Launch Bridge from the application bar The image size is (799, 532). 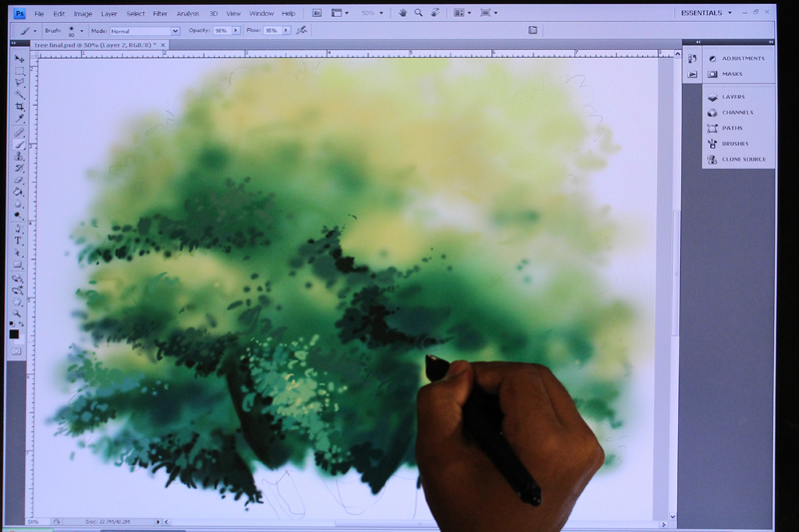317,13
